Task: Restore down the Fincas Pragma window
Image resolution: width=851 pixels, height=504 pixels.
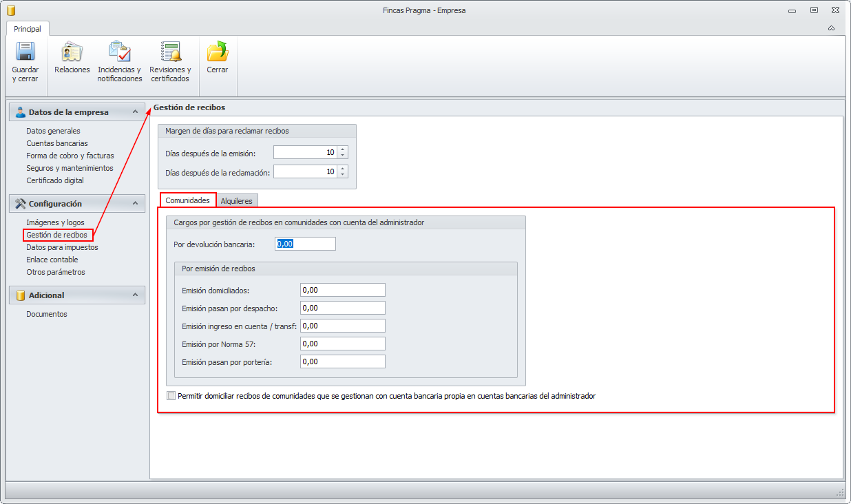Action: 814,10
